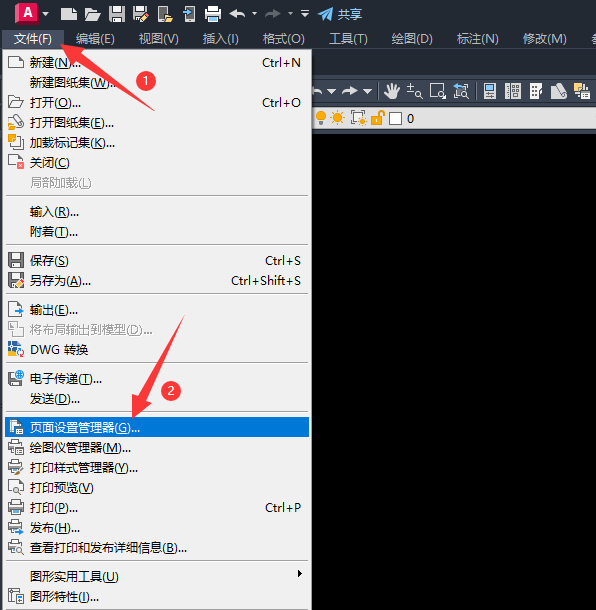Click the new drawing icon in quick access toolbar
Viewport: 596px width, 610px height.
tap(69, 14)
